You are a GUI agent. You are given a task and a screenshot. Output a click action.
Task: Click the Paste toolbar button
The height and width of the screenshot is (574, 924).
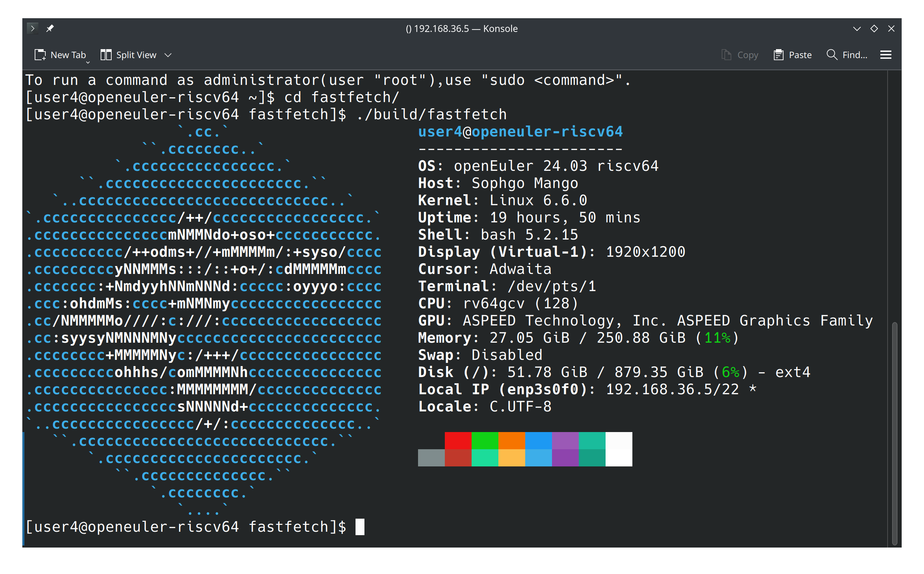pos(792,55)
